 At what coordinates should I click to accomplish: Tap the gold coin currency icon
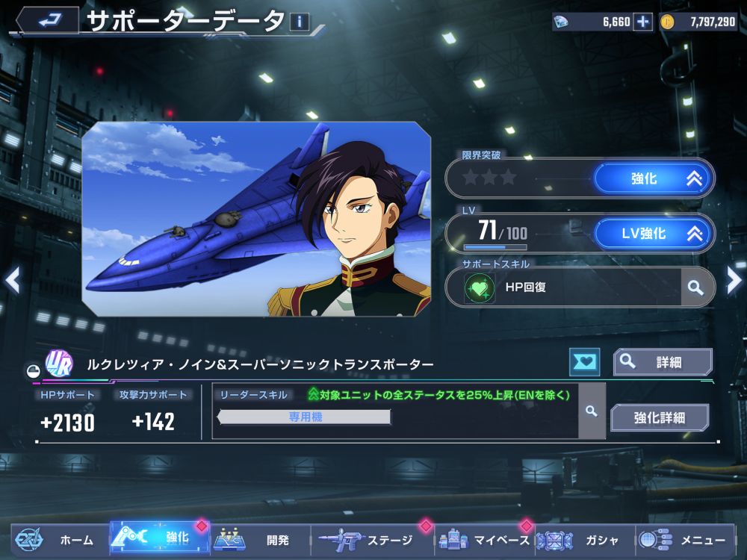667,22
